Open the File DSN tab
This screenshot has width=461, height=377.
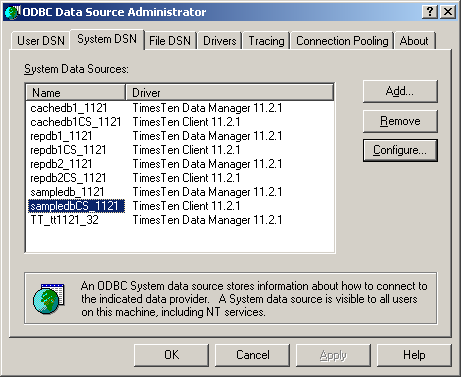coord(170,41)
